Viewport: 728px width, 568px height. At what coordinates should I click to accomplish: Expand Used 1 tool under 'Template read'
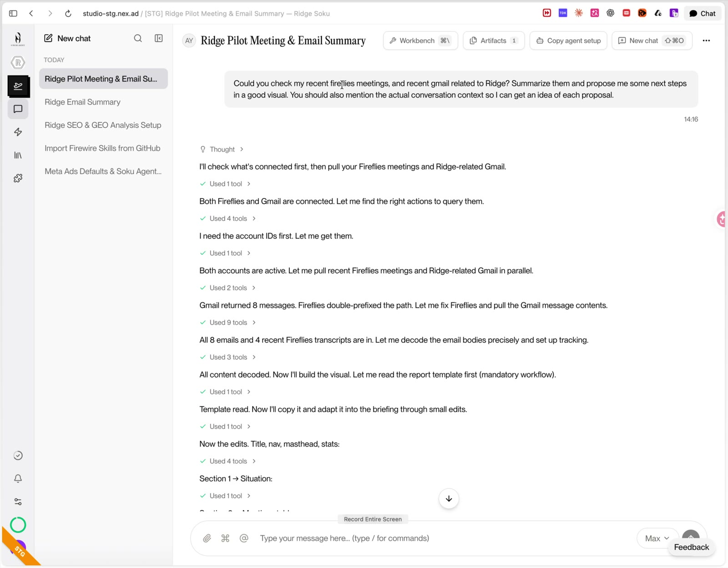click(x=225, y=426)
